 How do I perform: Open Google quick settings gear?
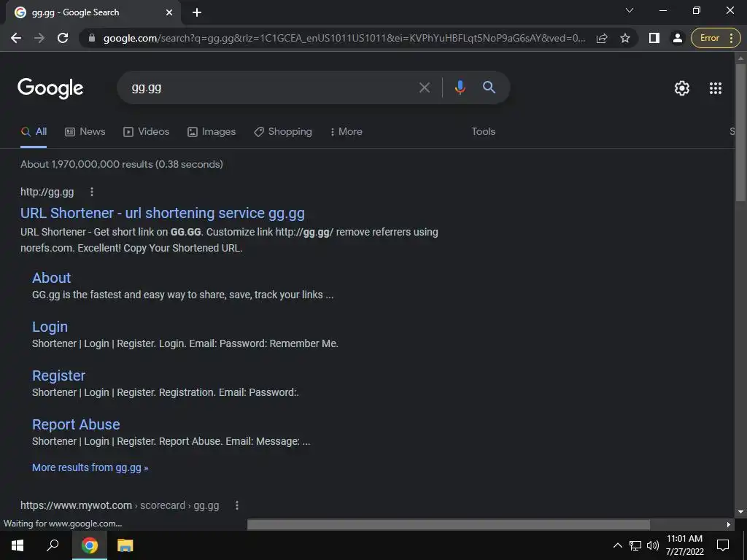click(x=682, y=88)
